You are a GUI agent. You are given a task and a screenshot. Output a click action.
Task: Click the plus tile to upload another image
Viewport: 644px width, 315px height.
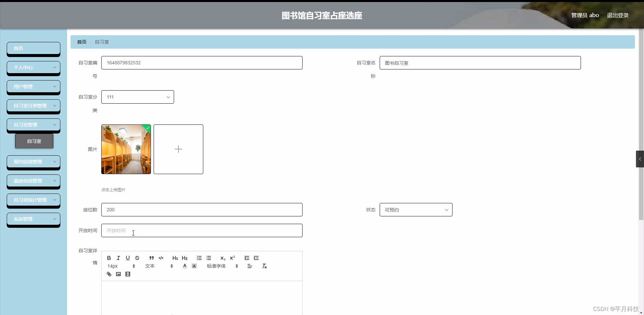[x=178, y=149]
